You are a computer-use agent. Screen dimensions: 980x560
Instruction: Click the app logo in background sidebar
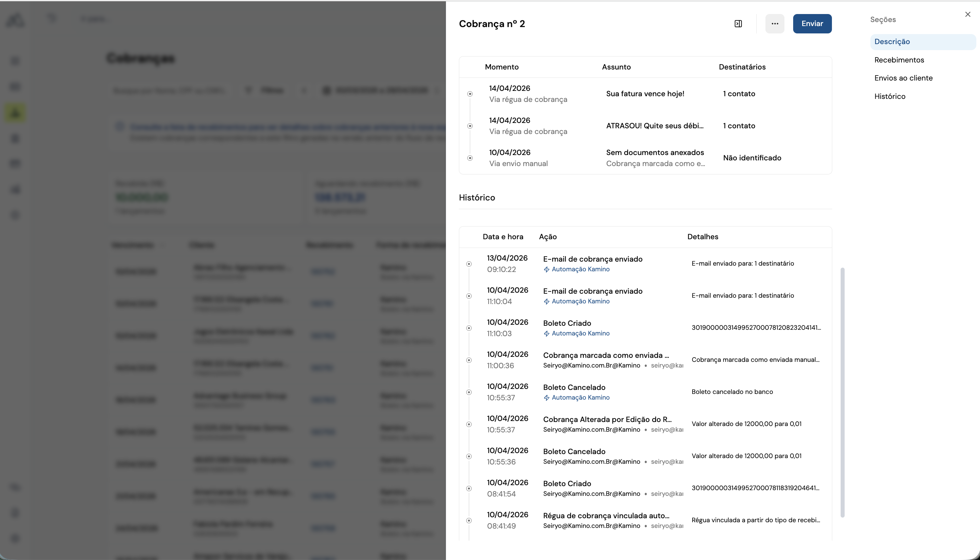15,20
